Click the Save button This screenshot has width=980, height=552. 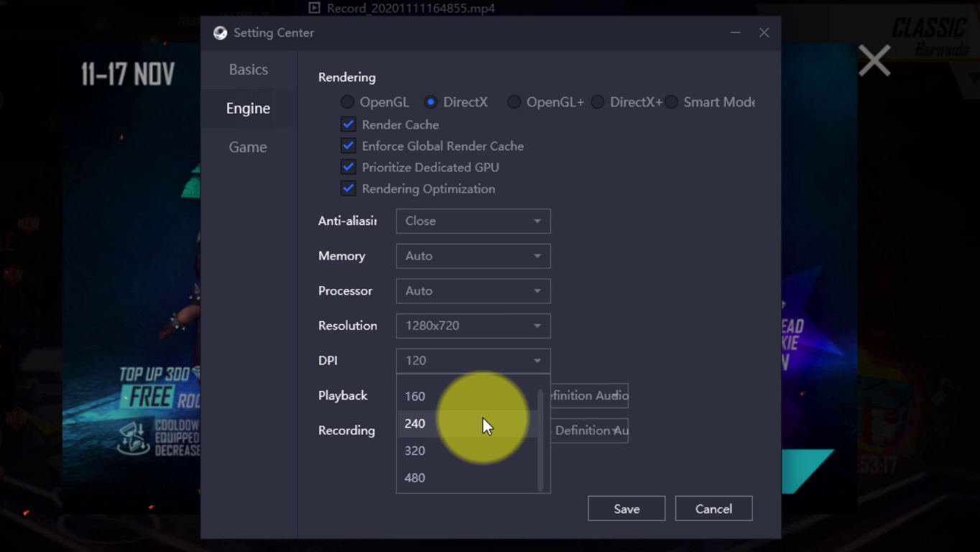[x=627, y=509]
